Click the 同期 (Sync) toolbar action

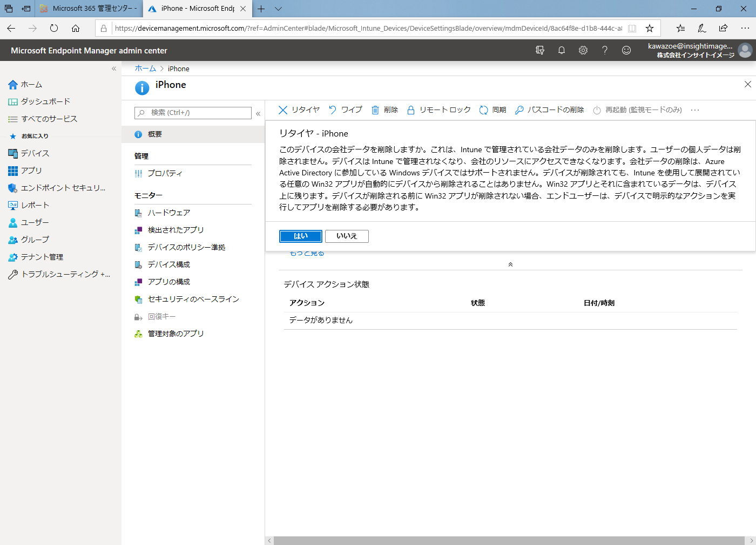pyautogui.click(x=492, y=110)
